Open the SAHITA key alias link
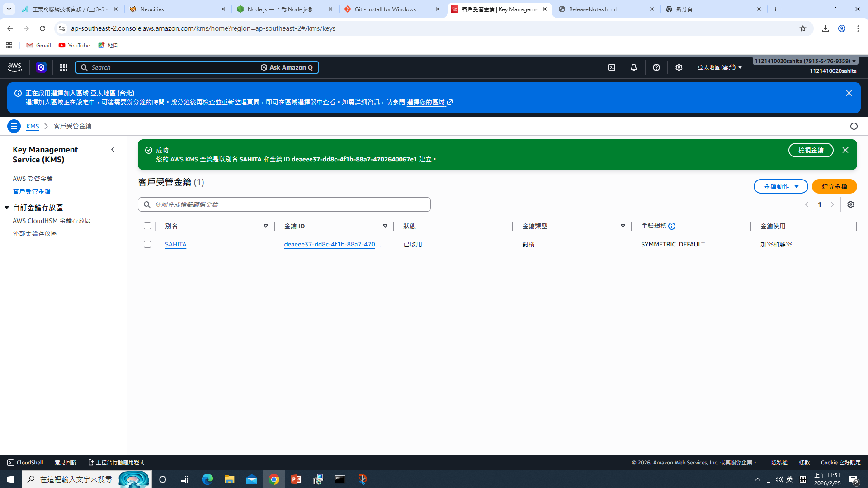This screenshot has width=868, height=488. click(175, 244)
